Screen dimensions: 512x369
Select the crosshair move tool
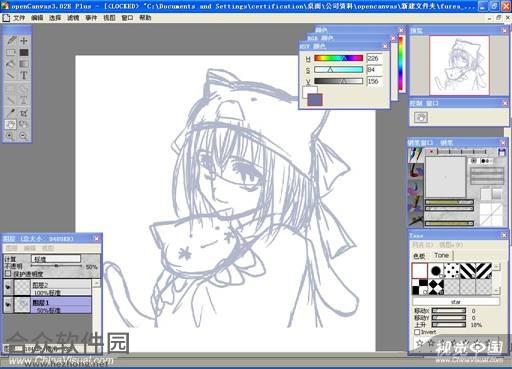coord(24,41)
